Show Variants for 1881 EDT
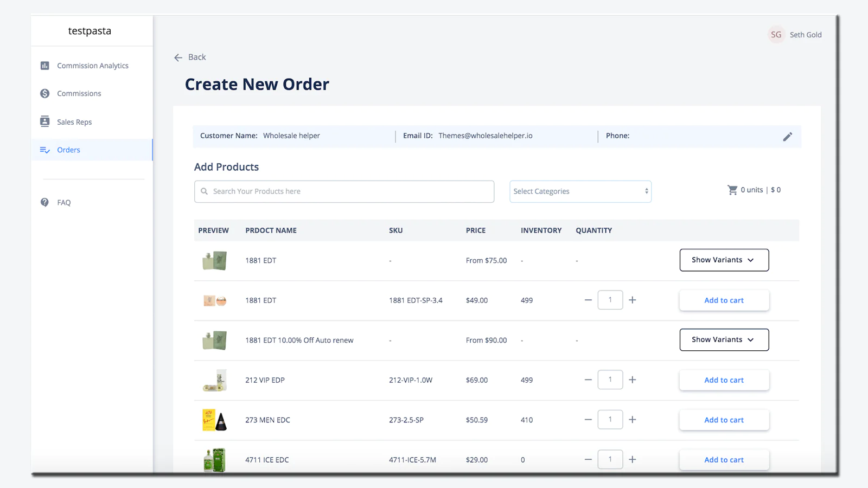 pos(724,260)
